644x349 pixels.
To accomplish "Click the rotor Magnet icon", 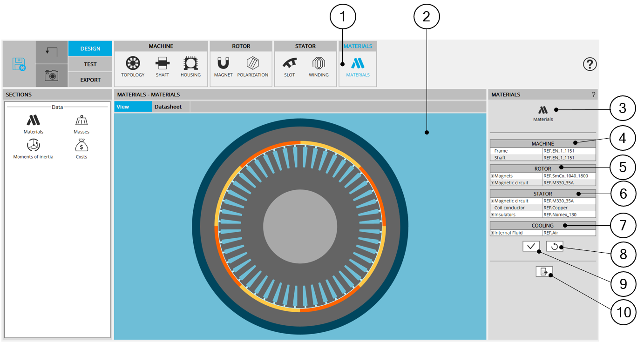I will click(223, 64).
